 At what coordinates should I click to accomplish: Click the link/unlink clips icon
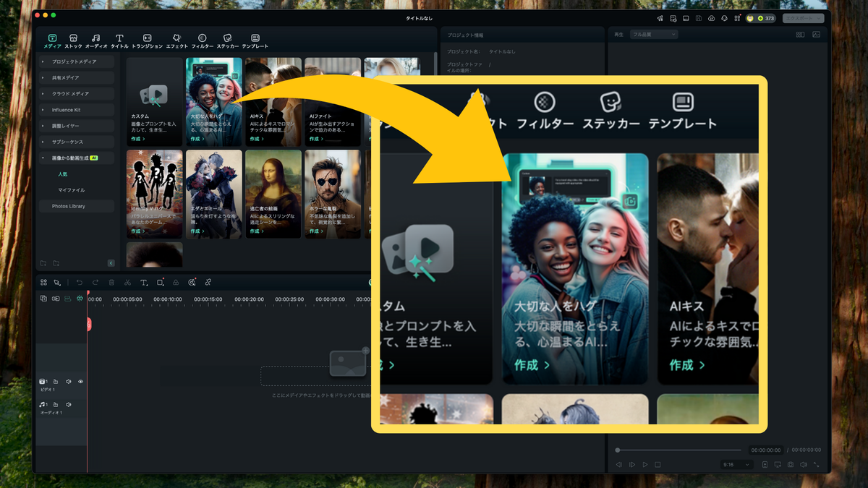click(208, 283)
